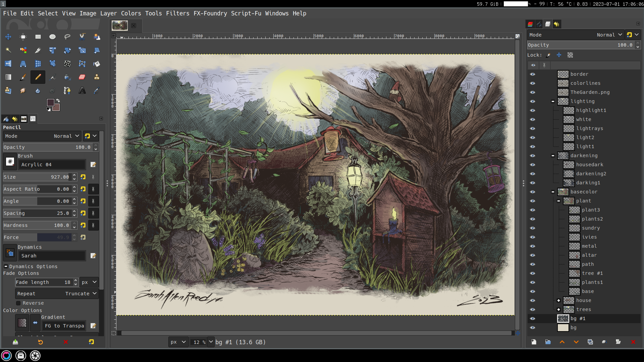Collapse the lighting layer group
The width and height of the screenshot is (644, 362).
click(553, 101)
